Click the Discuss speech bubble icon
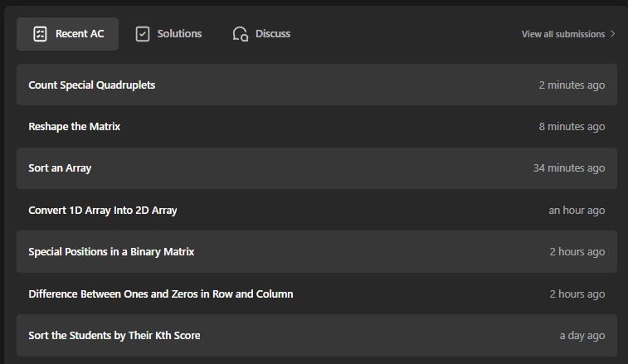The width and height of the screenshot is (628, 364). 241,34
